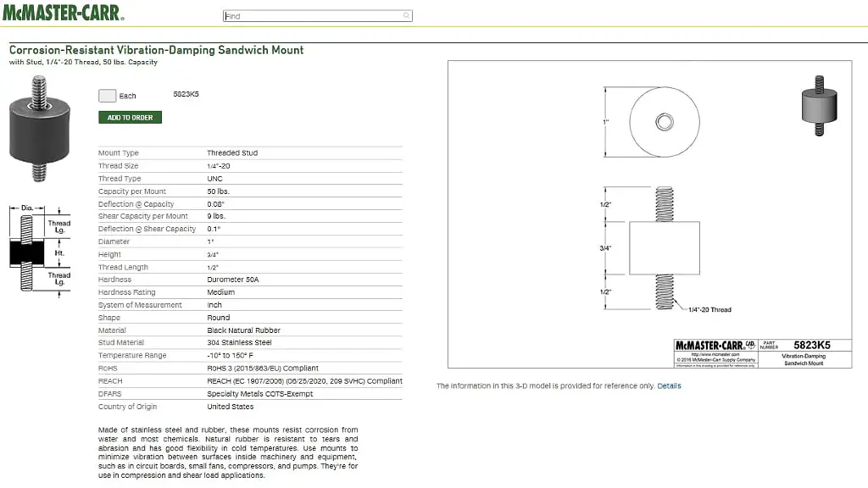
Task: Click the 'Country of Origin' label
Action: [127, 406]
